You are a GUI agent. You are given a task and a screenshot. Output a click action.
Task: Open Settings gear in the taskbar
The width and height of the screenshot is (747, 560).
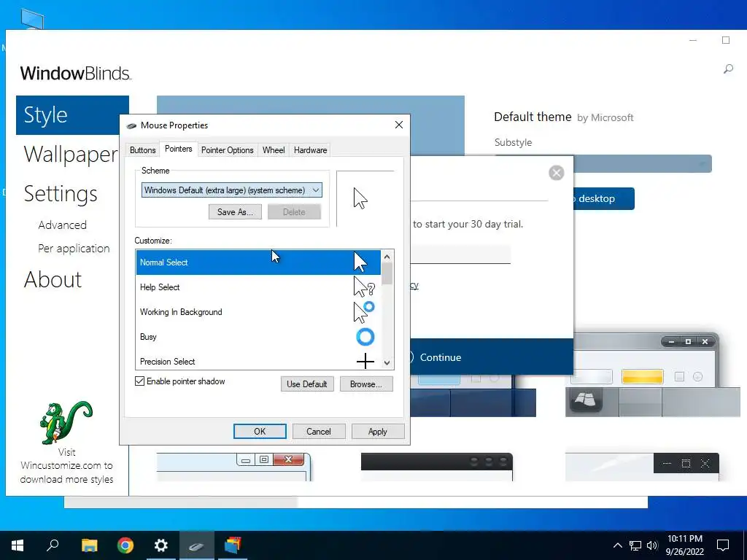tap(161, 545)
